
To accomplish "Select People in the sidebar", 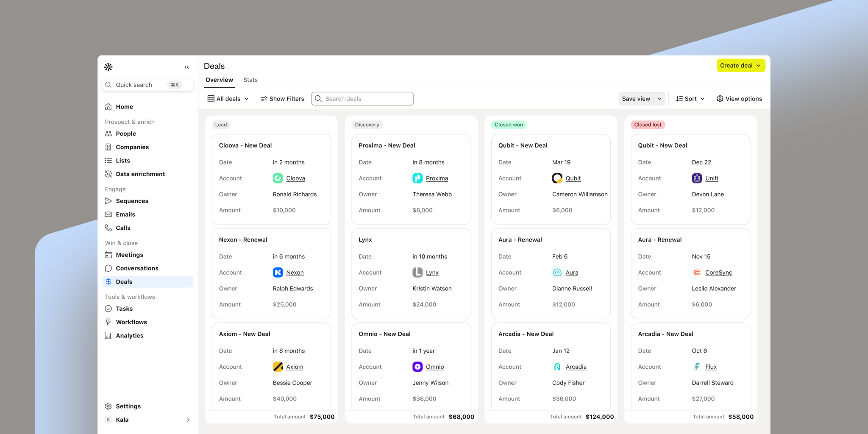I will [125, 134].
